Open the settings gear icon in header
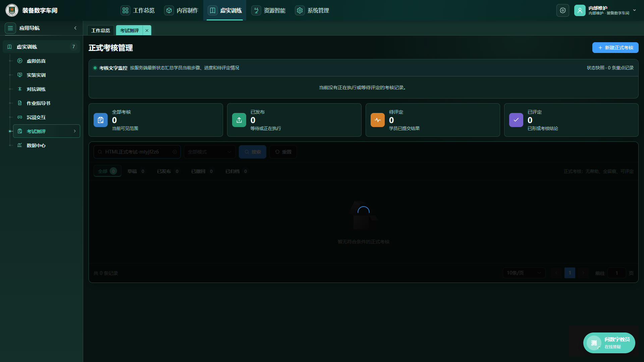This screenshot has width=644, height=362. coord(562,10)
